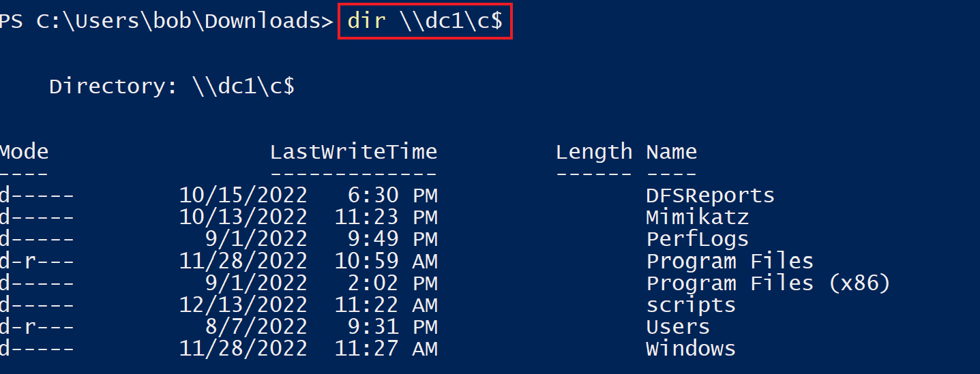Select the Windows folder name
The image size is (980, 374).
point(691,349)
